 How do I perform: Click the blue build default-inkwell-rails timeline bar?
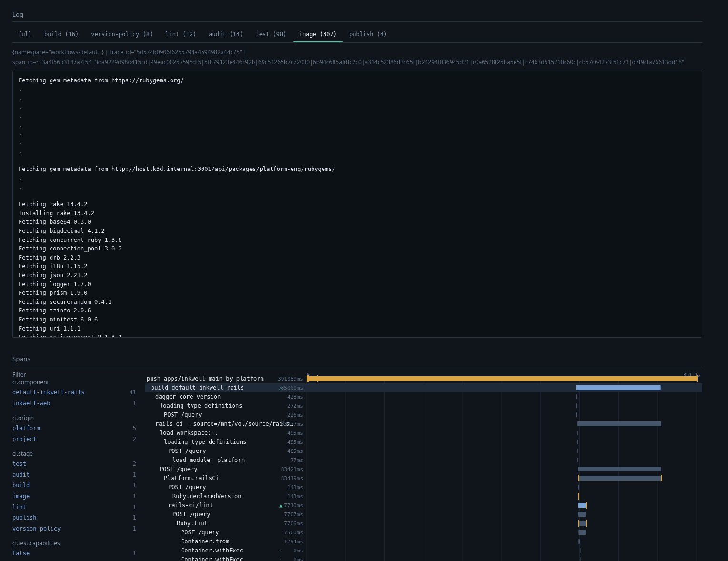point(618,388)
